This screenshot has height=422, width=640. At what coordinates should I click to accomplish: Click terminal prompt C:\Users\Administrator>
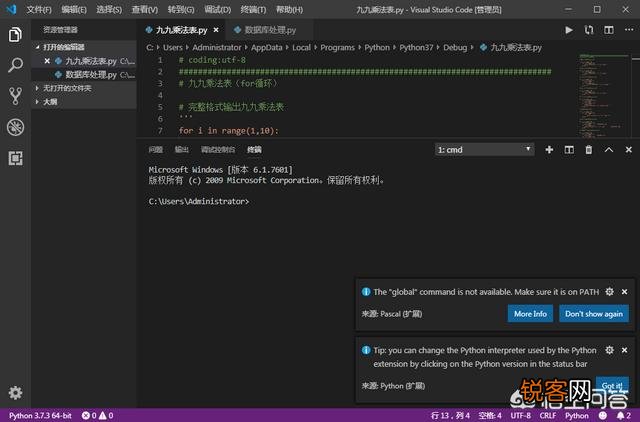198,202
